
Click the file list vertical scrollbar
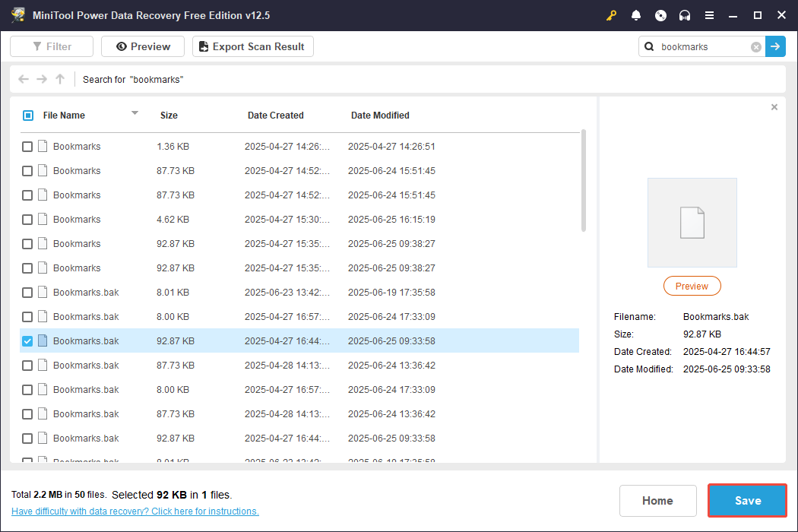click(x=584, y=181)
